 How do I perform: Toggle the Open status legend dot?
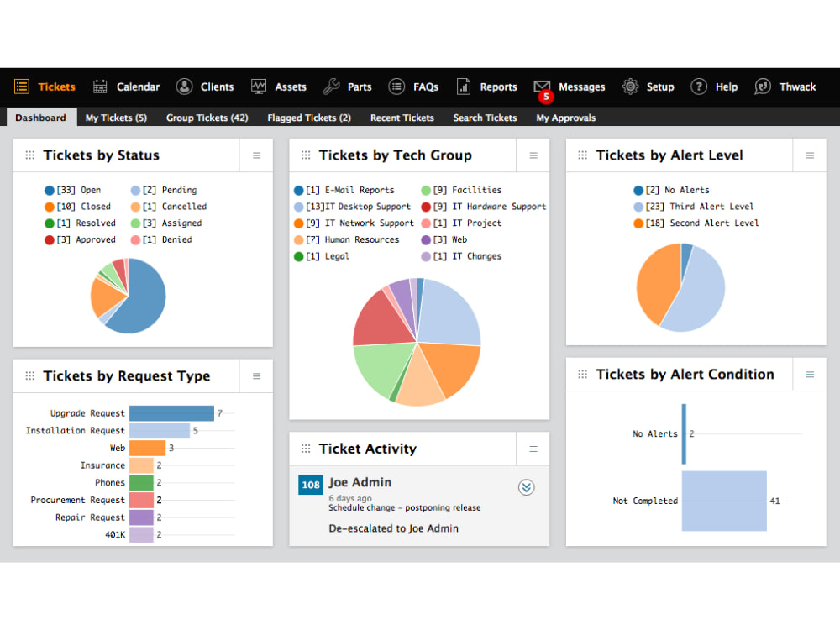pyautogui.click(x=50, y=190)
